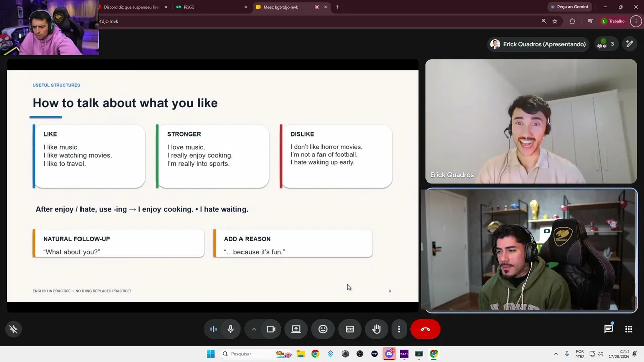Open the participants list showing 3
Screen dimensions: 644x362
(606, 44)
